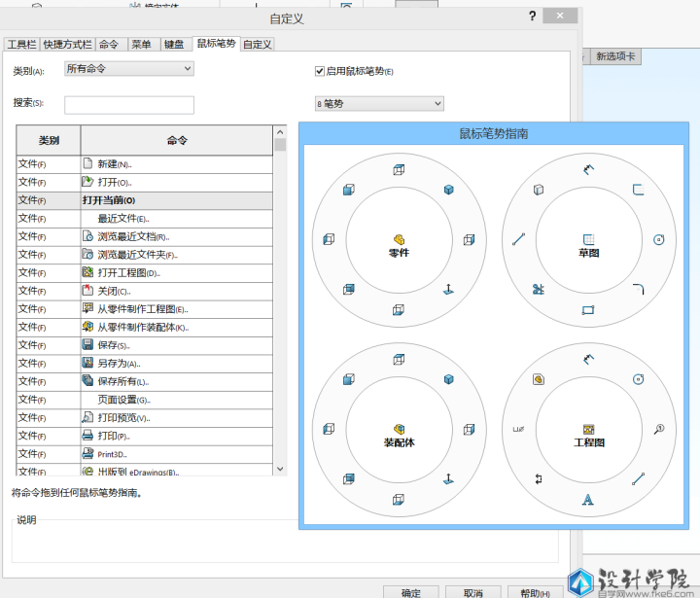Click the command list vertical scrollbar down arrow
The height and width of the screenshot is (598, 700).
point(280,470)
